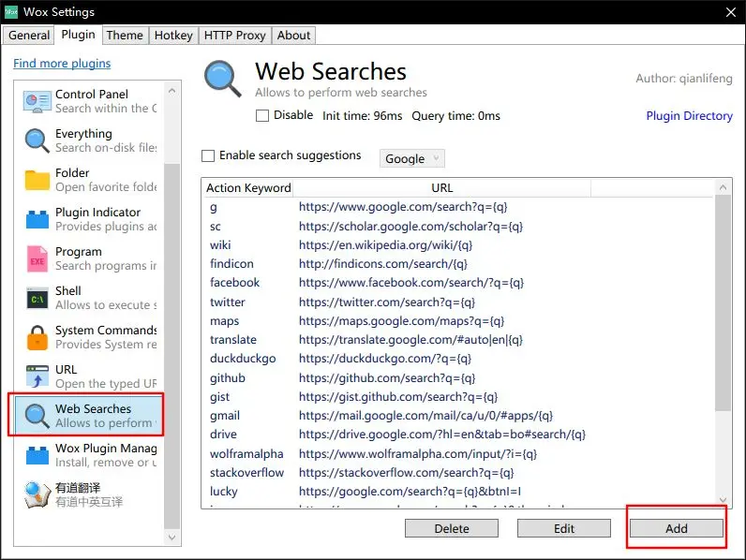This screenshot has width=746, height=560.
Task: Select the 'stackoverflow' keyword row
Action: point(457,473)
